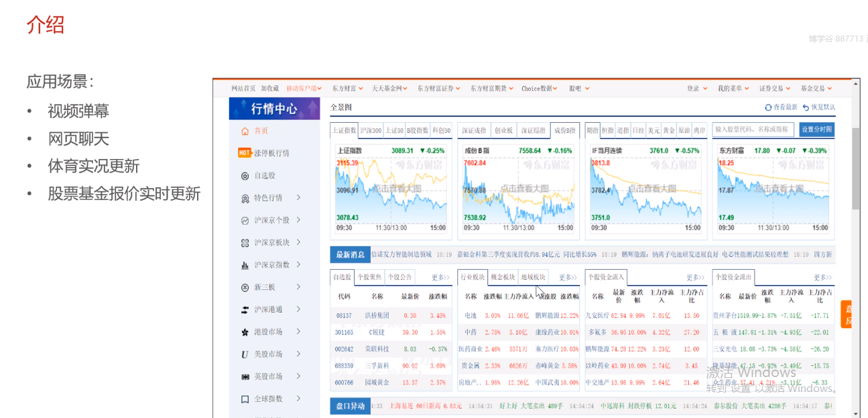This screenshot has height=418, width=868.
Task: Click the 全球指数 square icon
Action: tap(245, 399)
